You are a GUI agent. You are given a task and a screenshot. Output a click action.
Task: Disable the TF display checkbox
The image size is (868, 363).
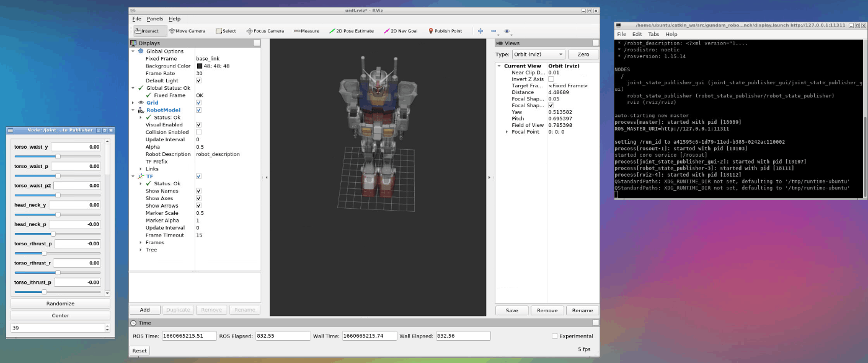click(x=199, y=177)
